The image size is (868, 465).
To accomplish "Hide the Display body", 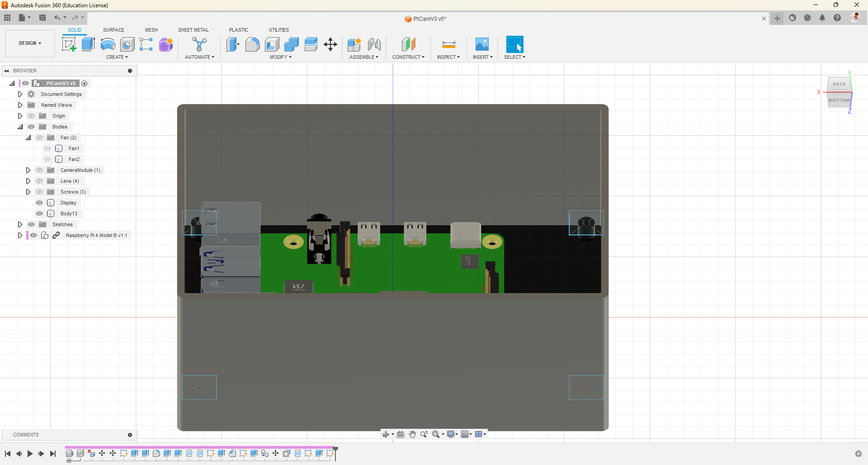I will tap(39, 203).
